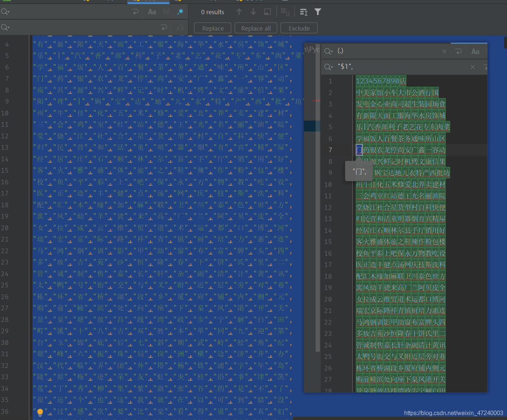Insert new line in popup find field
507x420 pixels.
pyautogui.click(x=459, y=51)
